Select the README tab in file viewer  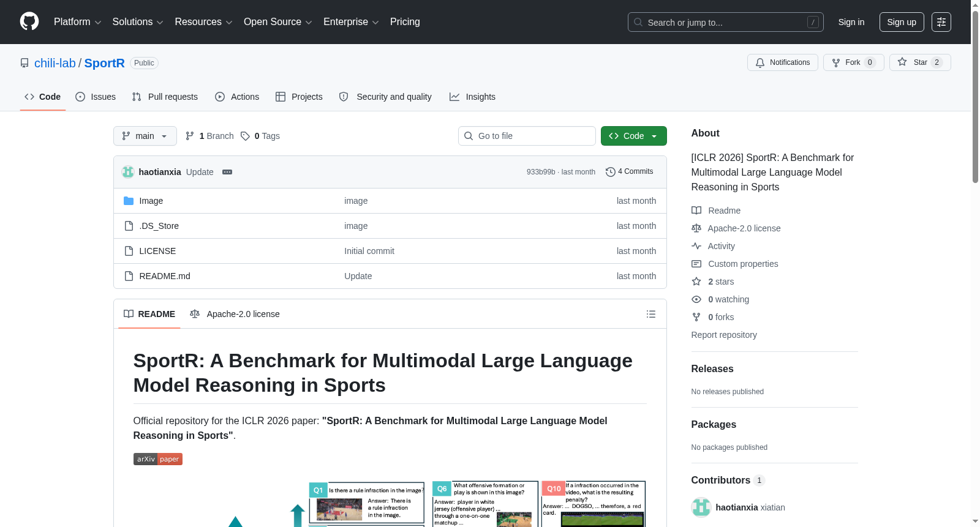(149, 314)
